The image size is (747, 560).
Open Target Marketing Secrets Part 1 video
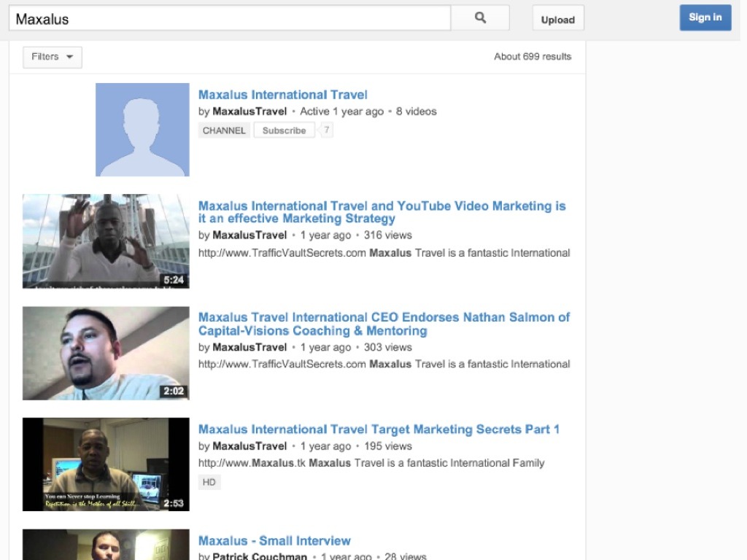click(x=379, y=429)
